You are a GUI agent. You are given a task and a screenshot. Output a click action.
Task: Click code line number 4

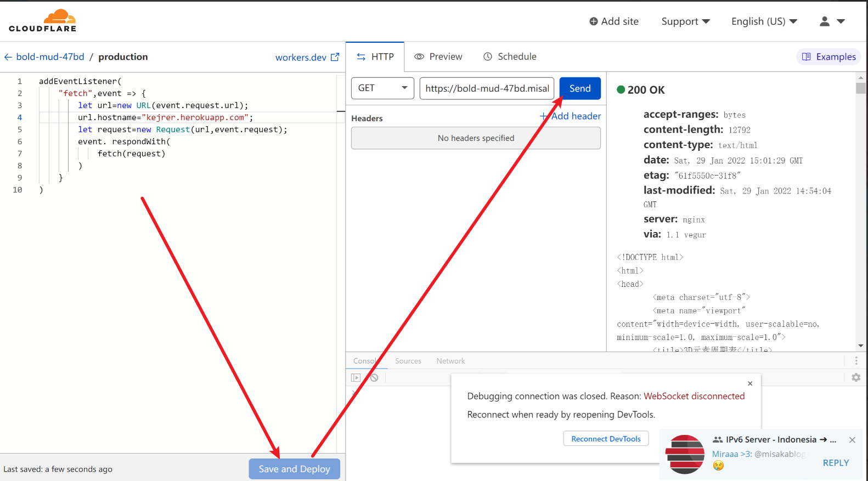[20, 117]
